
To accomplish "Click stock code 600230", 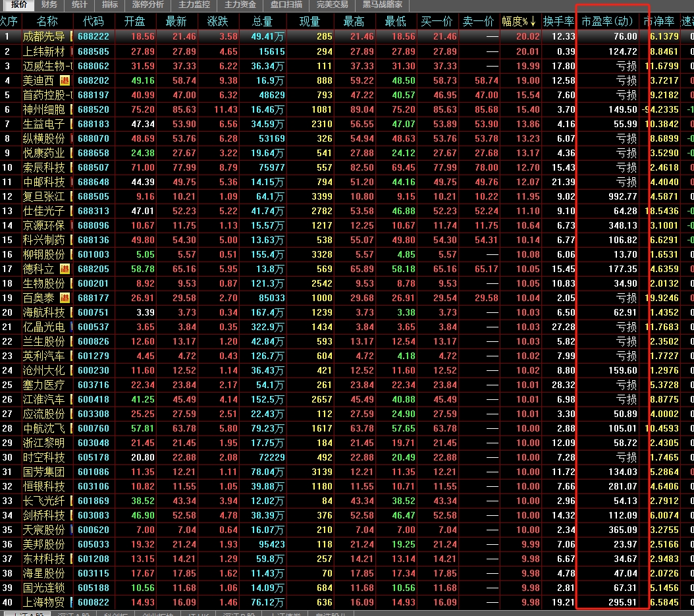I will pos(93,370).
